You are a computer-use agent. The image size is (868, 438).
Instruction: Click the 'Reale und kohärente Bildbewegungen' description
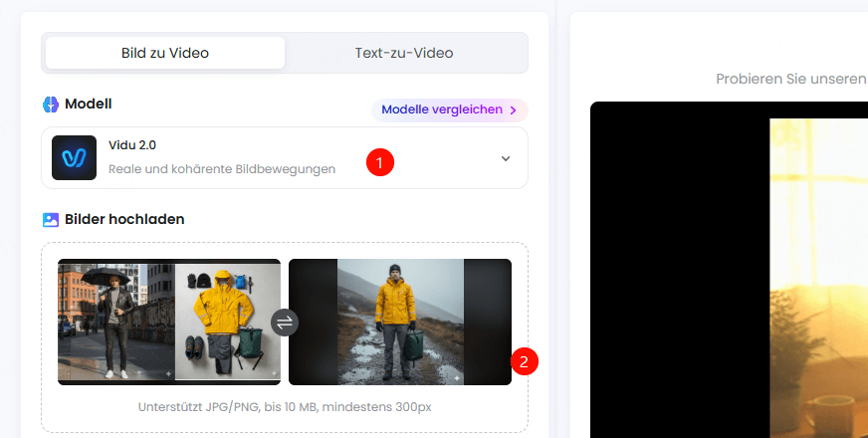pyautogui.click(x=222, y=169)
